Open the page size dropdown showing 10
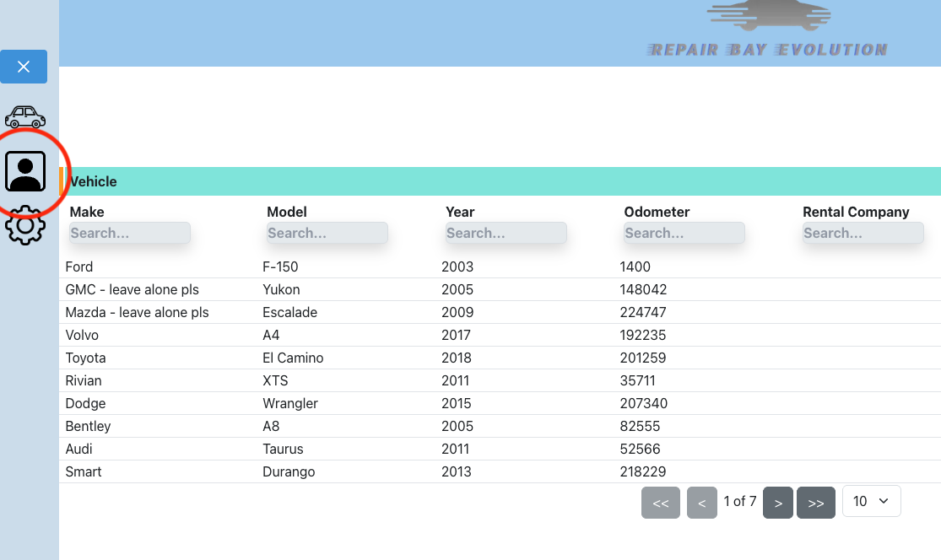Viewport: 941px width, 560px height. point(871,501)
